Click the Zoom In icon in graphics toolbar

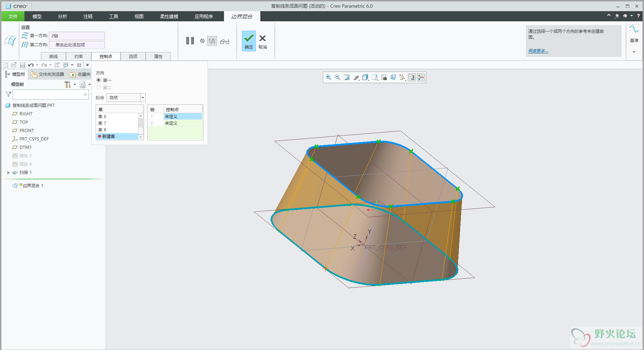(x=328, y=77)
